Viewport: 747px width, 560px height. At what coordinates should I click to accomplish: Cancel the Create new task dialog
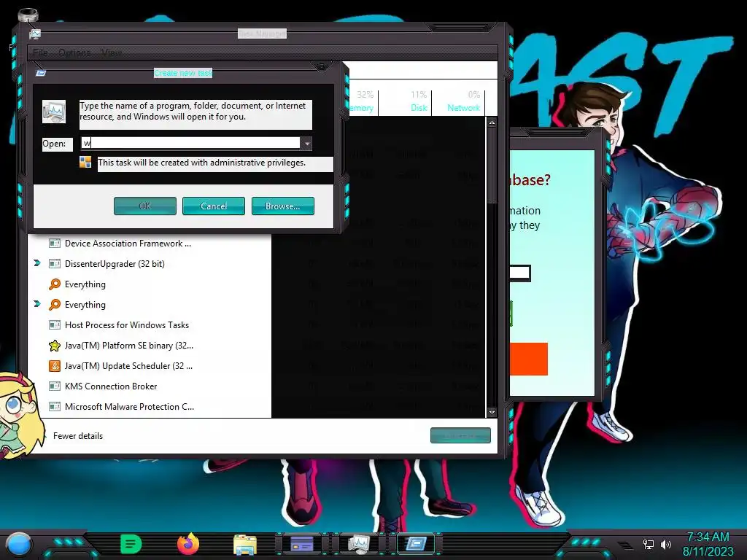[x=214, y=206]
